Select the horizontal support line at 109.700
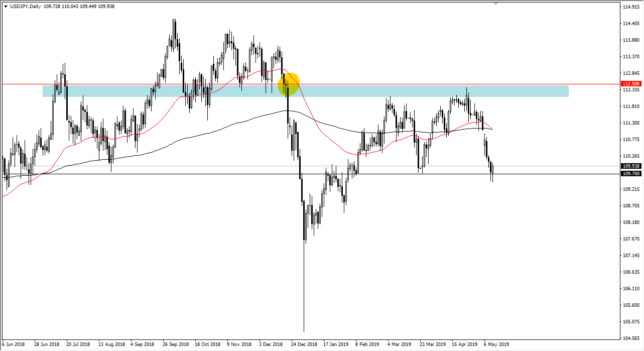This screenshot has width=644, height=351. (x=151, y=174)
